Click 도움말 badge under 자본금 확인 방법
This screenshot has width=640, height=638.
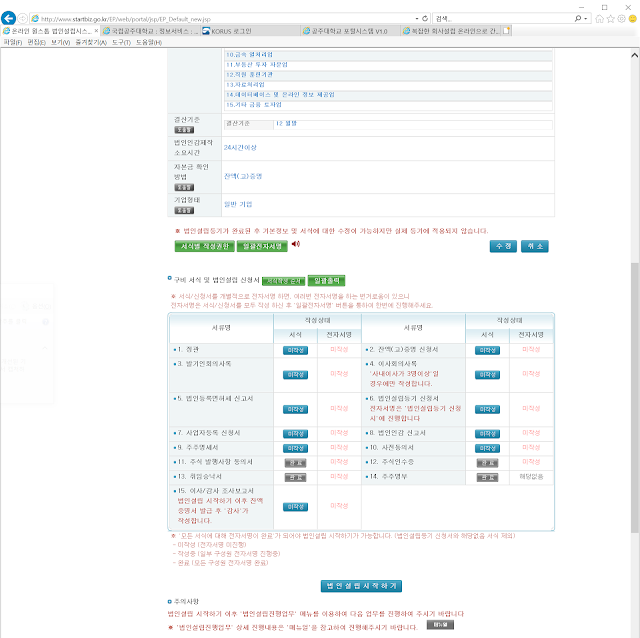(x=184, y=187)
